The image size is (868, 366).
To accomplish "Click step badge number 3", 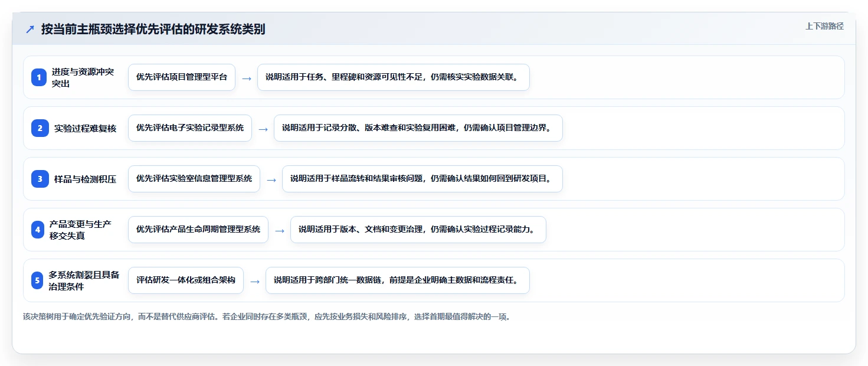I will coord(40,179).
